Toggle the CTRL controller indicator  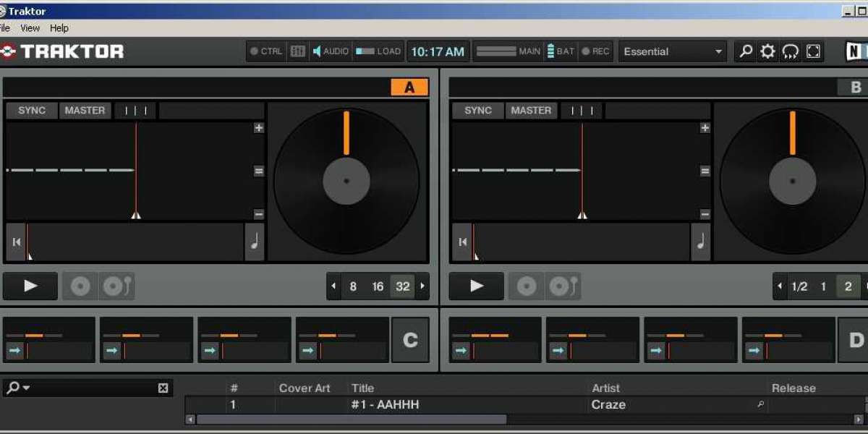tap(266, 51)
